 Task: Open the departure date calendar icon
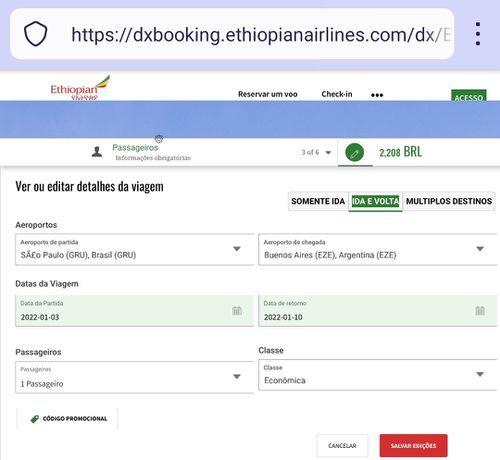(x=237, y=311)
